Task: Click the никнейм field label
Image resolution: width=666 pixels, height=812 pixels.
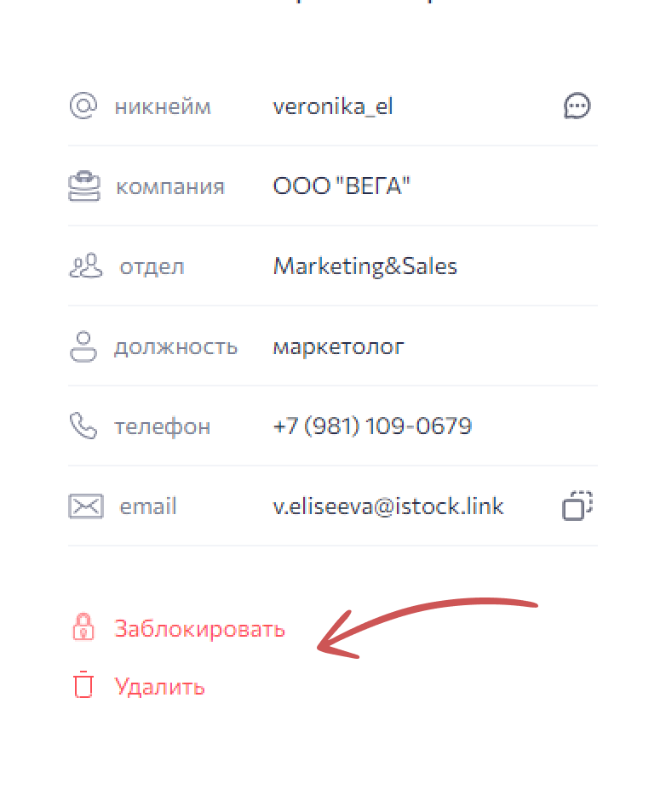Action: click(163, 107)
